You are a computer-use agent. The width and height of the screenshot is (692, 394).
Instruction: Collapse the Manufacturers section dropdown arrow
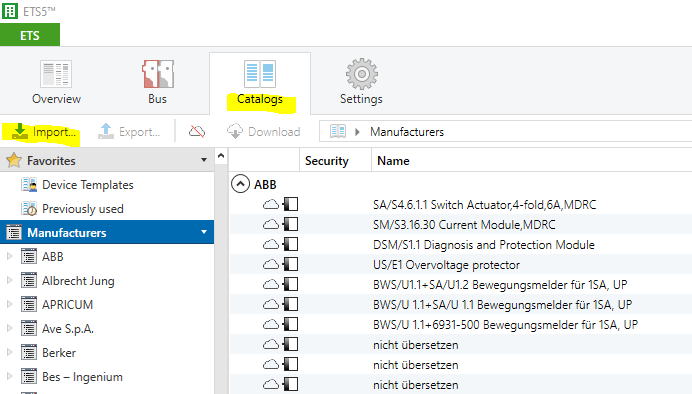204,232
